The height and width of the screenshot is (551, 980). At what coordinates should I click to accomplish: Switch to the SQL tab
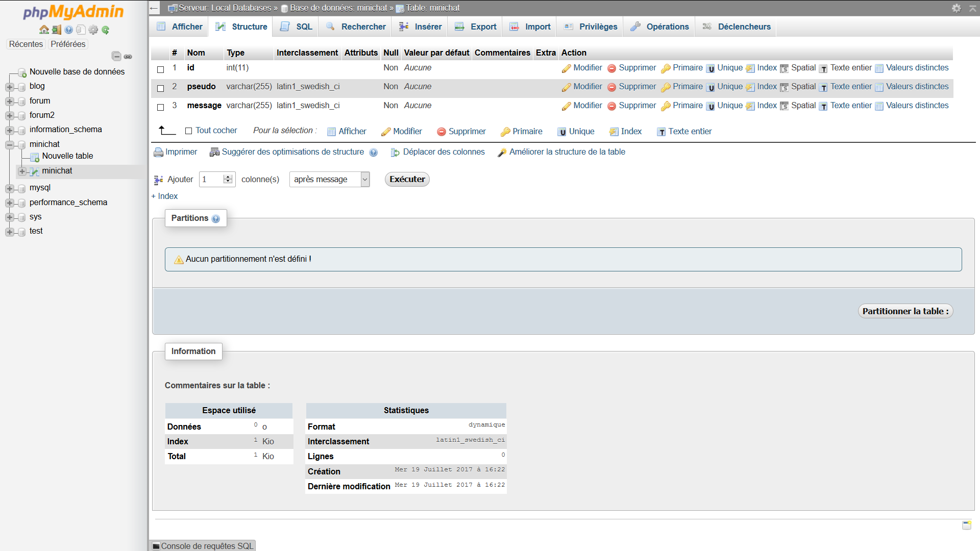[x=296, y=27]
